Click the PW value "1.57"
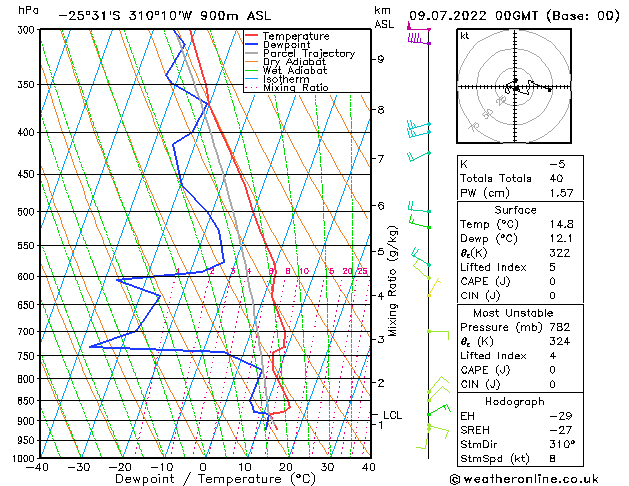Screen dimensions: 629x486 [561, 193]
